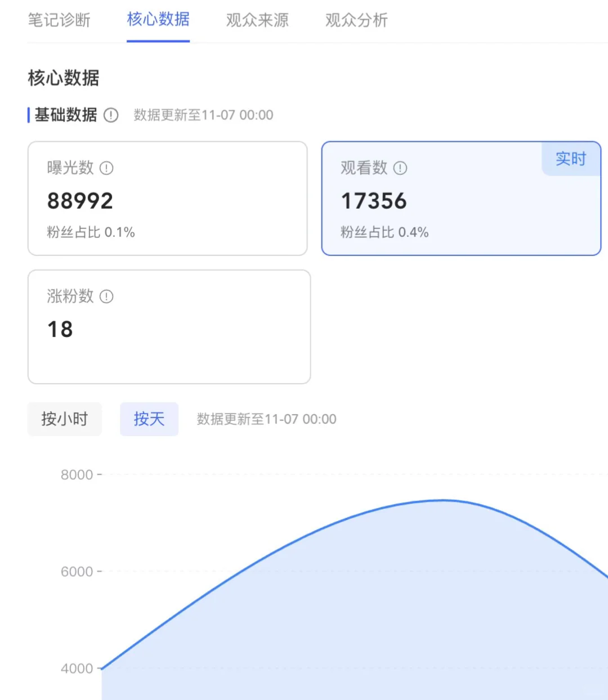Open the 观众来源 tab

(257, 20)
